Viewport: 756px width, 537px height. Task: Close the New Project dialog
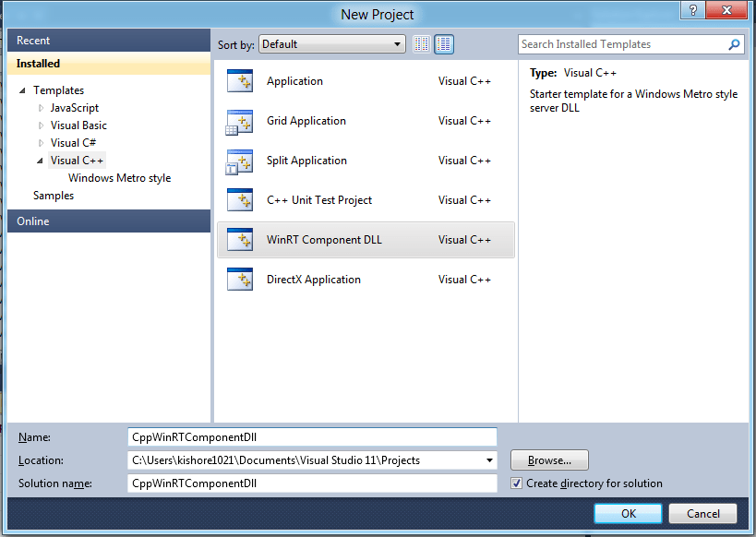pos(726,10)
